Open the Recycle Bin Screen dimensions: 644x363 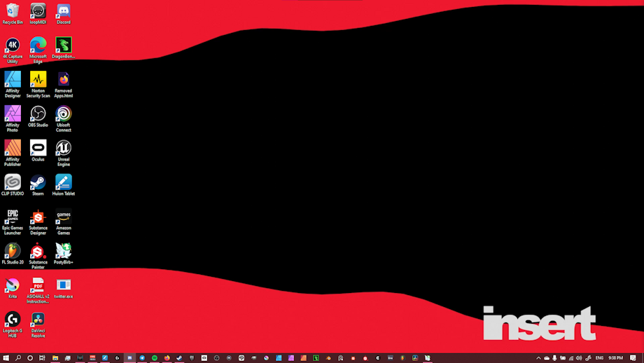click(x=13, y=11)
